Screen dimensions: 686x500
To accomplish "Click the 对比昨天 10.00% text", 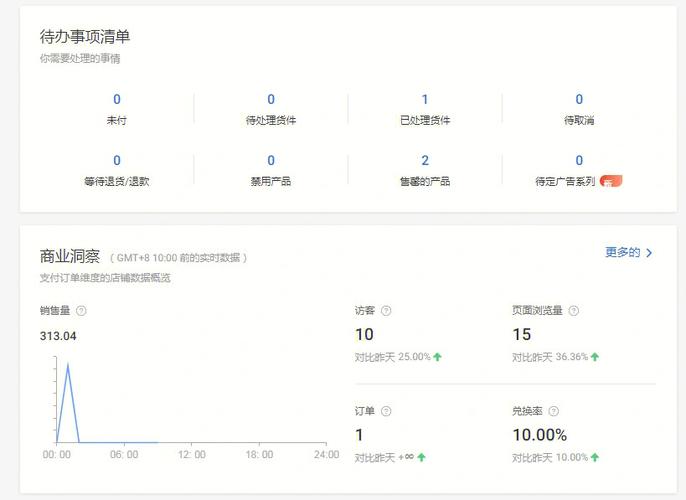I will [x=550, y=458].
